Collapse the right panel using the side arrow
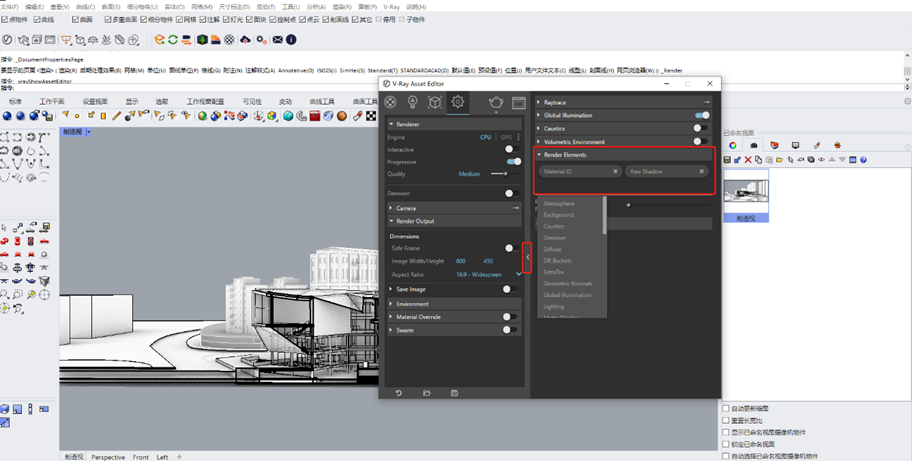Viewport: 912px width, 461px height. tap(527, 257)
